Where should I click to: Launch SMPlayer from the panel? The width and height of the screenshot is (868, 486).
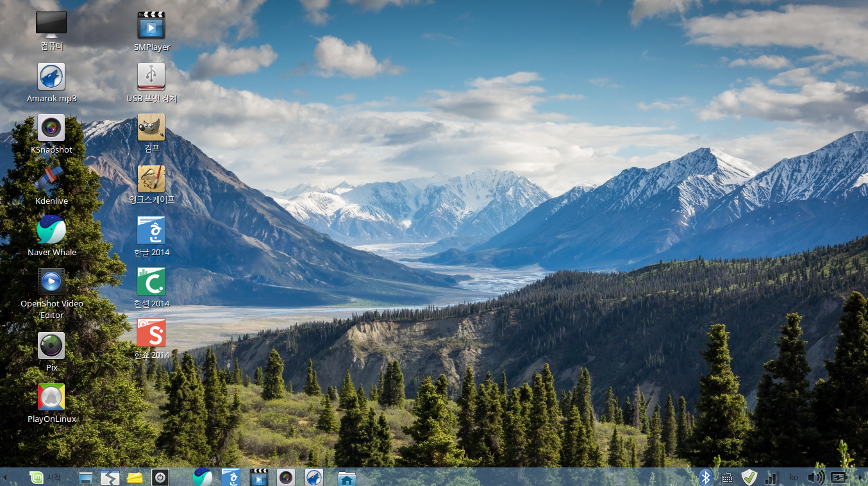[x=258, y=477]
